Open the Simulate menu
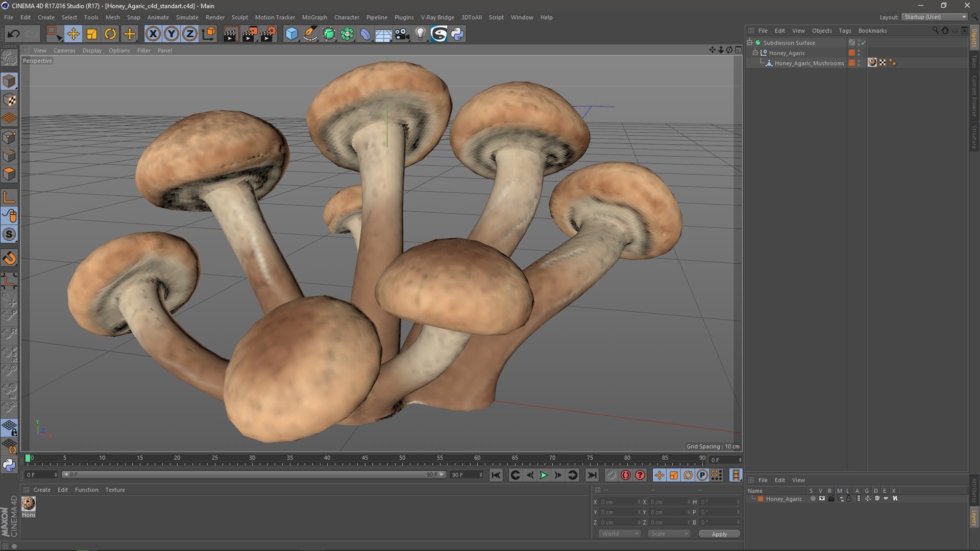 click(187, 17)
